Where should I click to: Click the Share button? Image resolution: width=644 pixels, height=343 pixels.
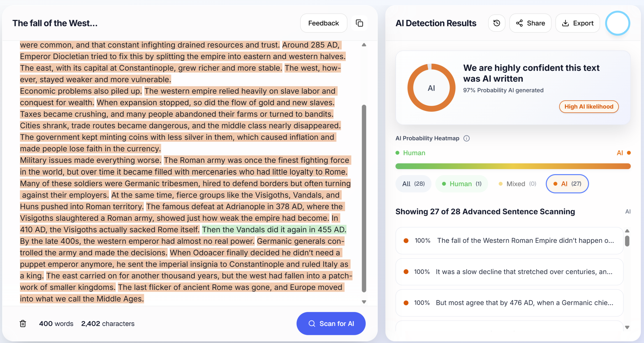[x=530, y=23]
